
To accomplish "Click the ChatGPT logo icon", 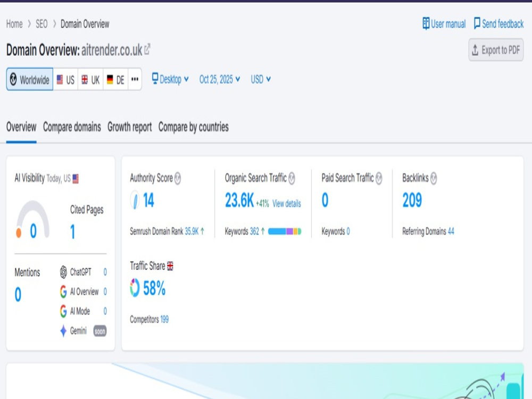I will tap(63, 272).
